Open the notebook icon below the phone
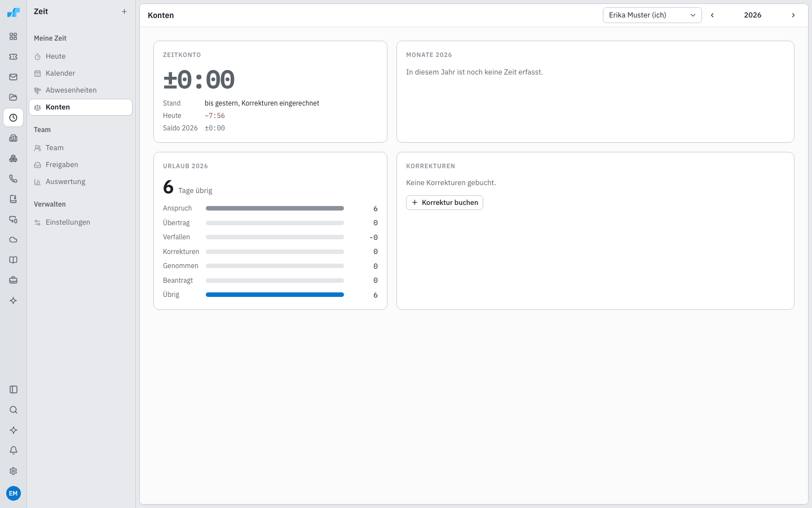The image size is (812, 508). click(x=14, y=199)
